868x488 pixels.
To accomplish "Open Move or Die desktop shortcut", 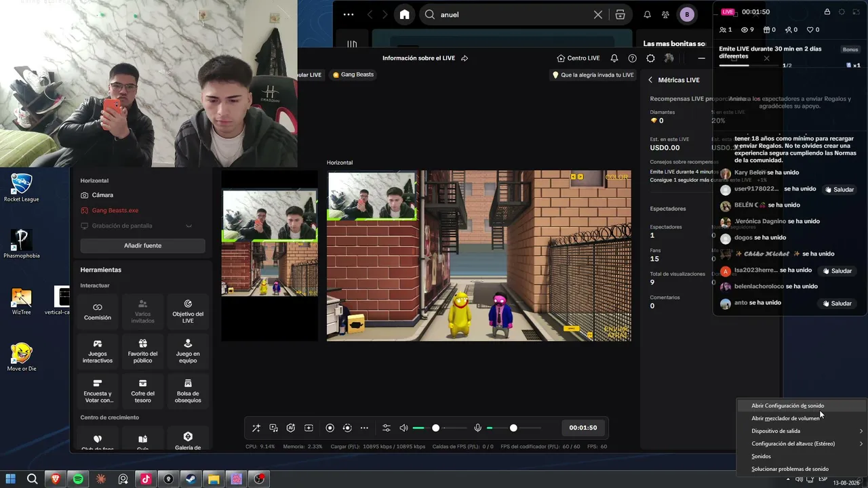I will [21, 357].
